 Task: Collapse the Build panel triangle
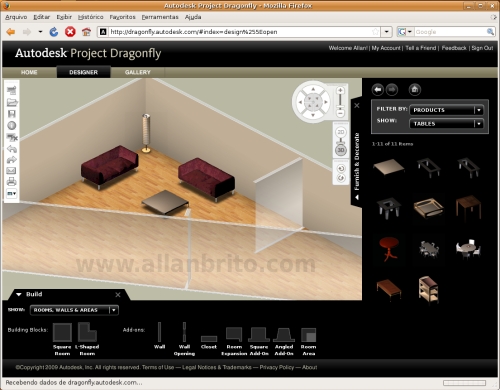(19, 294)
